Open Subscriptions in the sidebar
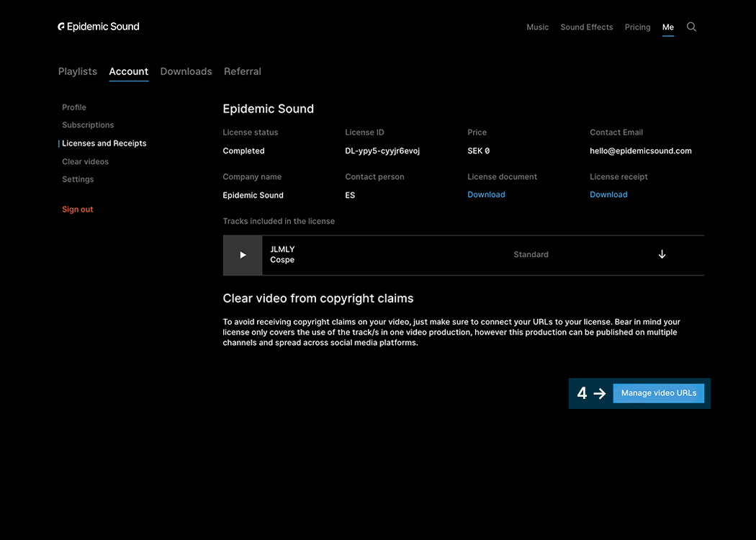 pos(88,125)
